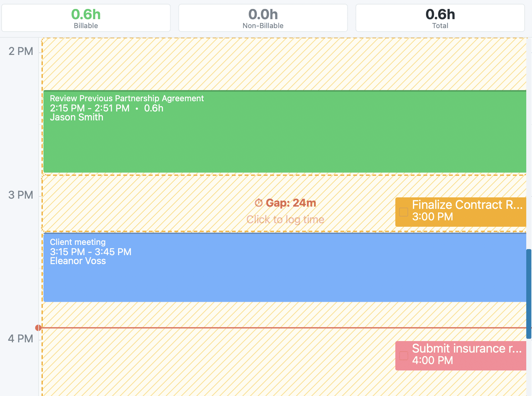This screenshot has height=396, width=532.
Task: Click the 4 PM hour label
Action: [x=21, y=339]
